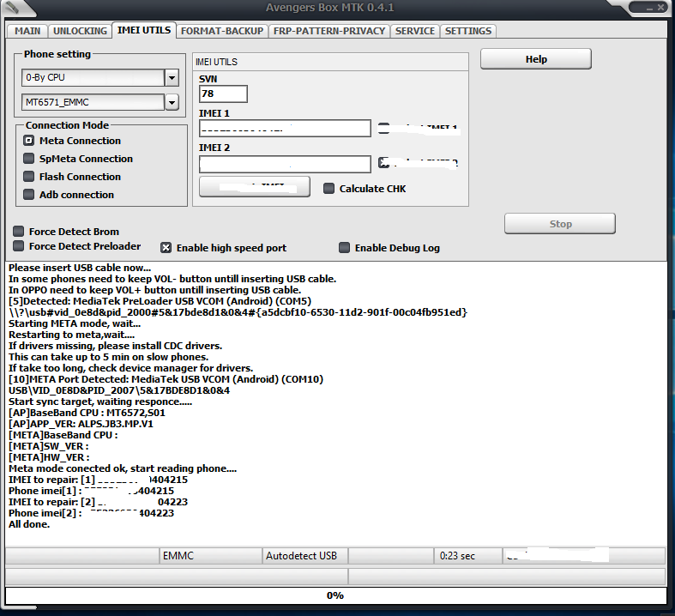Expand the 0-By CPU dropdown arrow
Viewport: 675px width, 616px height.
pyautogui.click(x=172, y=78)
